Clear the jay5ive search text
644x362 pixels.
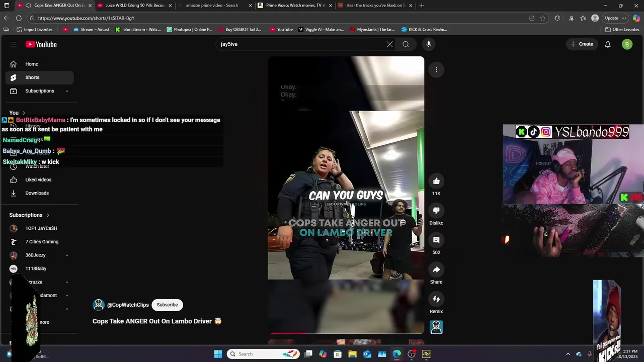pyautogui.click(x=389, y=44)
